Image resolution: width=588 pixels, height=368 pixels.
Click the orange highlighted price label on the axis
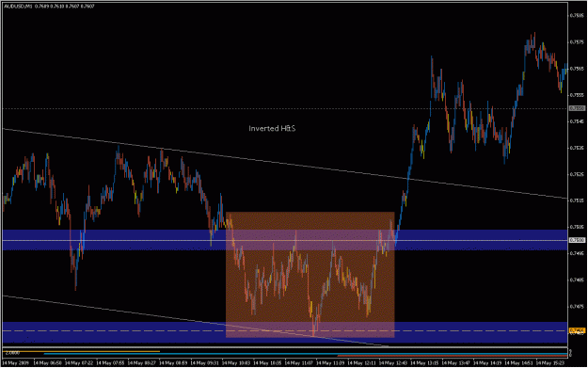(577, 330)
